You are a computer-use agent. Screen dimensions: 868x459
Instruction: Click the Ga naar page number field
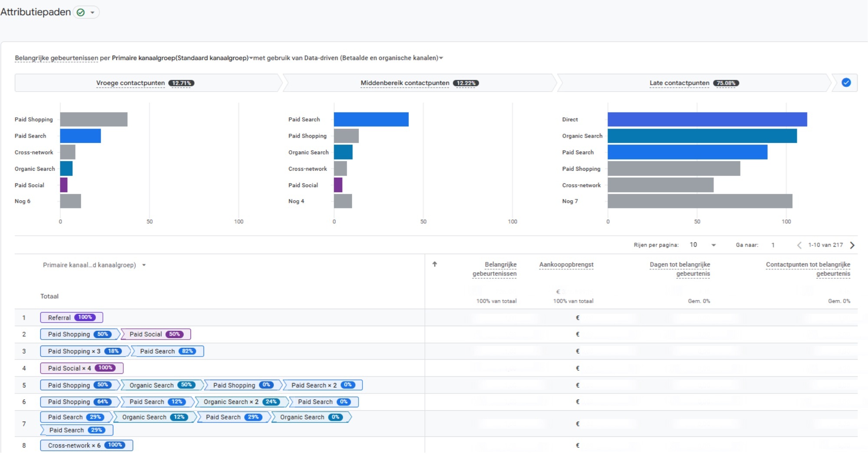tap(773, 245)
